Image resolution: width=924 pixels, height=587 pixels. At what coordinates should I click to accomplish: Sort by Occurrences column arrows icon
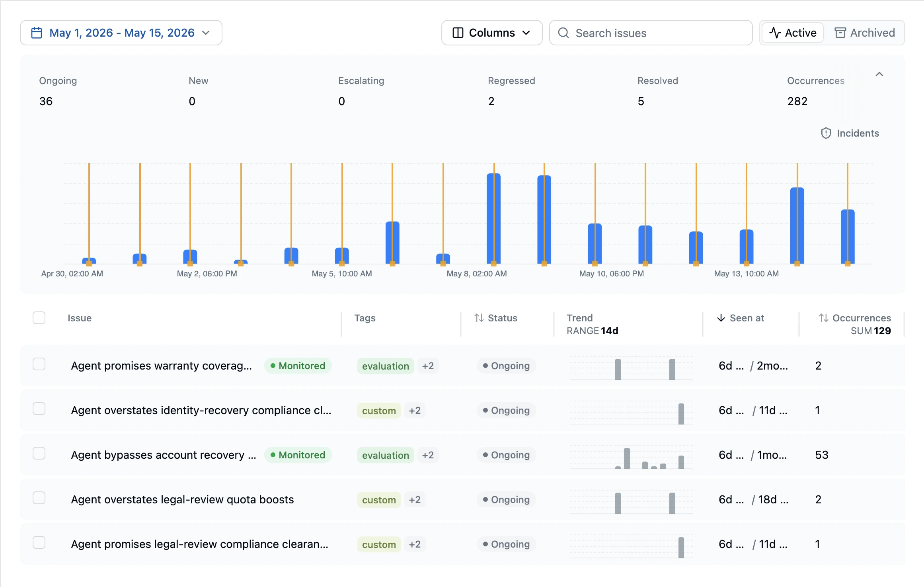coord(824,318)
